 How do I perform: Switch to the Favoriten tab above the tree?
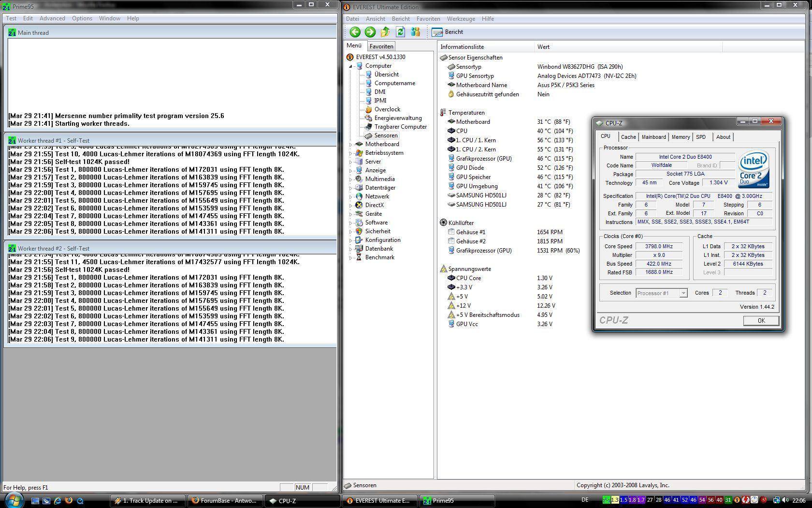(381, 46)
